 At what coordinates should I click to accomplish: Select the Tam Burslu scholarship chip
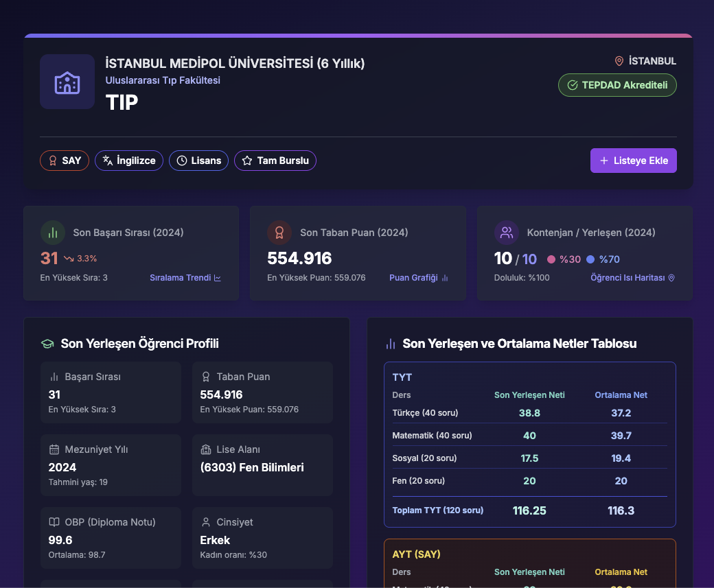pos(275,161)
